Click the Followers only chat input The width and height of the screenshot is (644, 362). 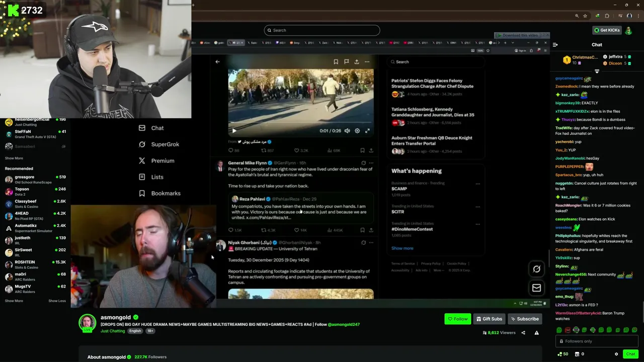597,341
